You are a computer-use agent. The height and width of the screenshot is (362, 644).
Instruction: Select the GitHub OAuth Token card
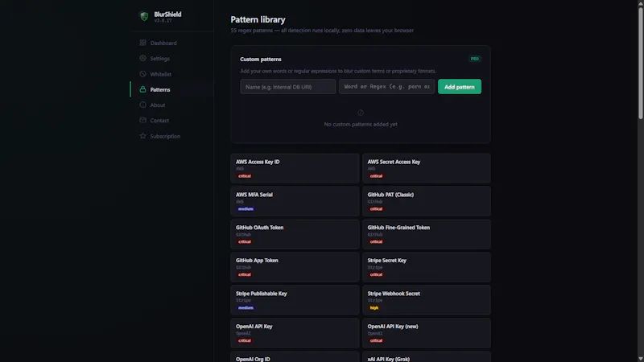coord(295,234)
